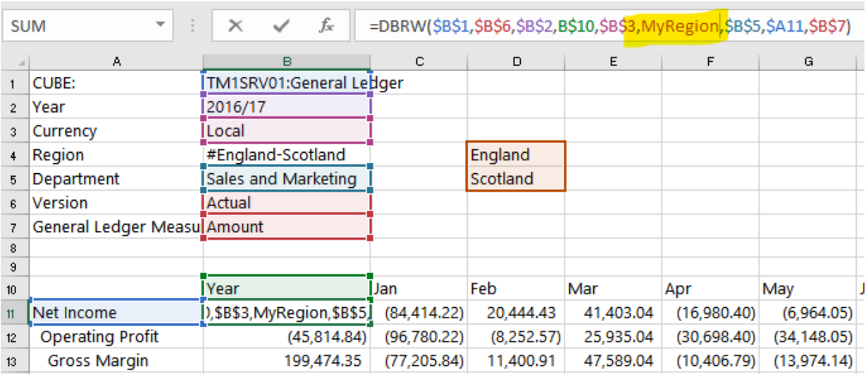Click the 199,474.35 value cell
This screenshot has height=378, width=868.
tap(287, 361)
